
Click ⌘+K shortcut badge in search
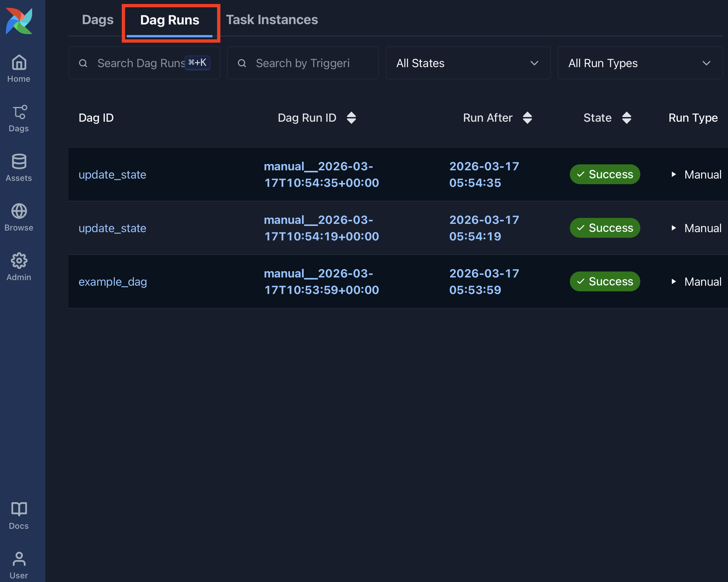tap(198, 63)
